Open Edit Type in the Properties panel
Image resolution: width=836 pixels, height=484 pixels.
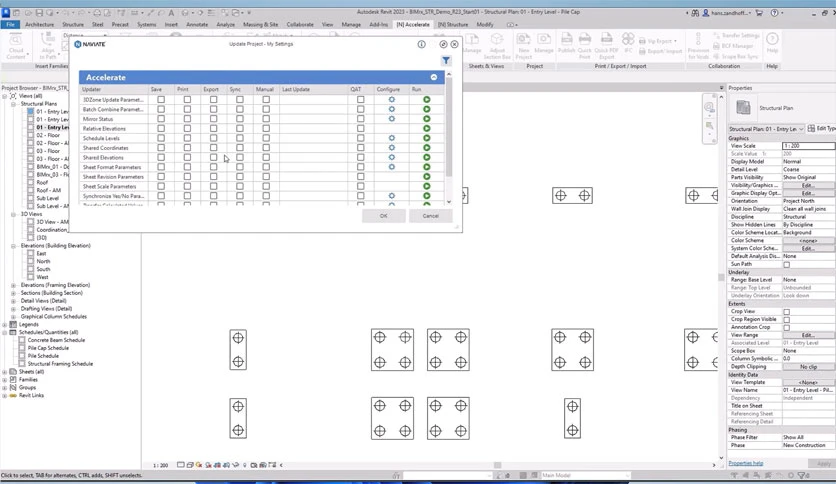coord(822,128)
